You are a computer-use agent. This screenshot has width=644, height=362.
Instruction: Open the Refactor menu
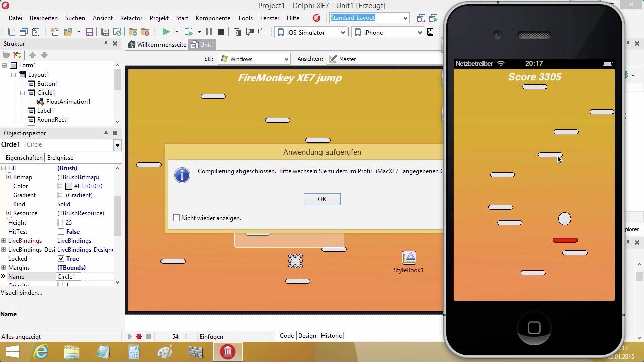(131, 18)
